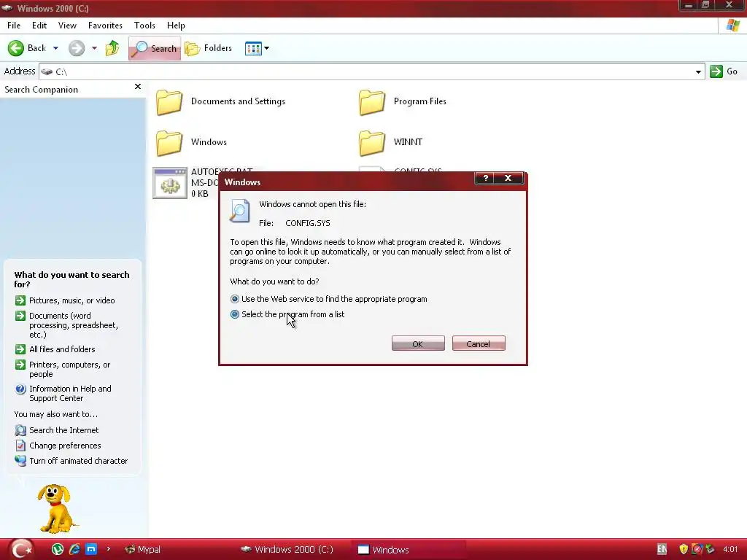This screenshot has width=747, height=560.
Task: Open the Favorites menu
Action: click(x=105, y=26)
